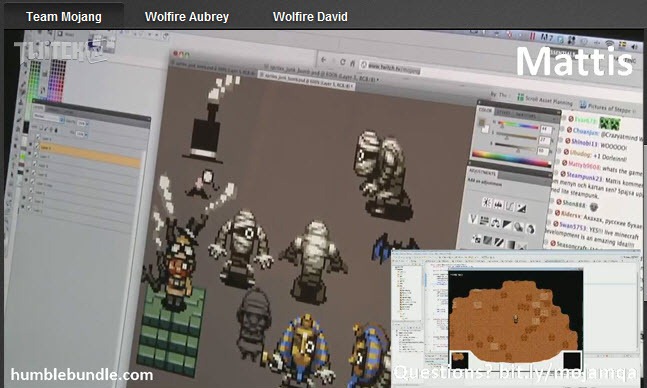This screenshot has width=647, height=388.
Task: Open the layer Opacity dropdown
Action: point(82,123)
